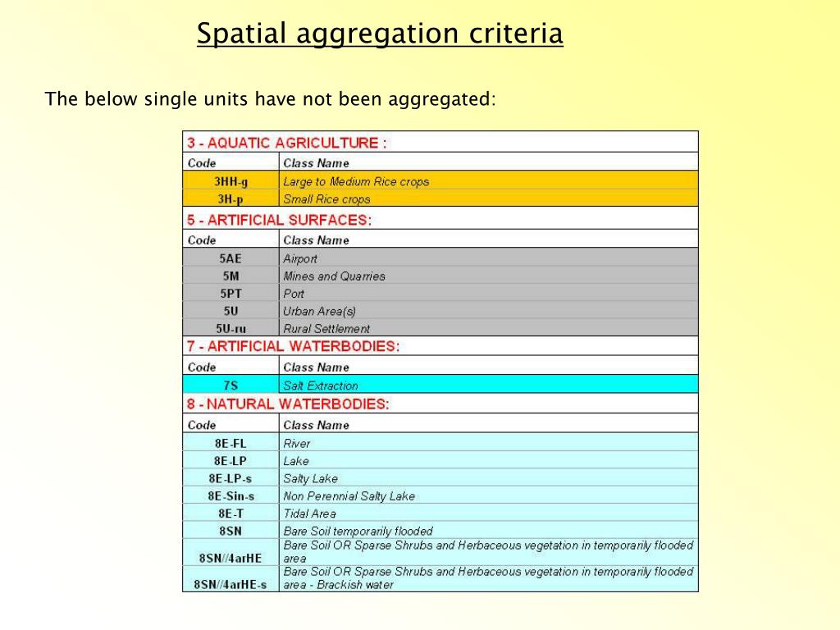The image size is (840, 630).
Task: Click 'Non Perennial Salty Lake' cell
Action: point(489,496)
